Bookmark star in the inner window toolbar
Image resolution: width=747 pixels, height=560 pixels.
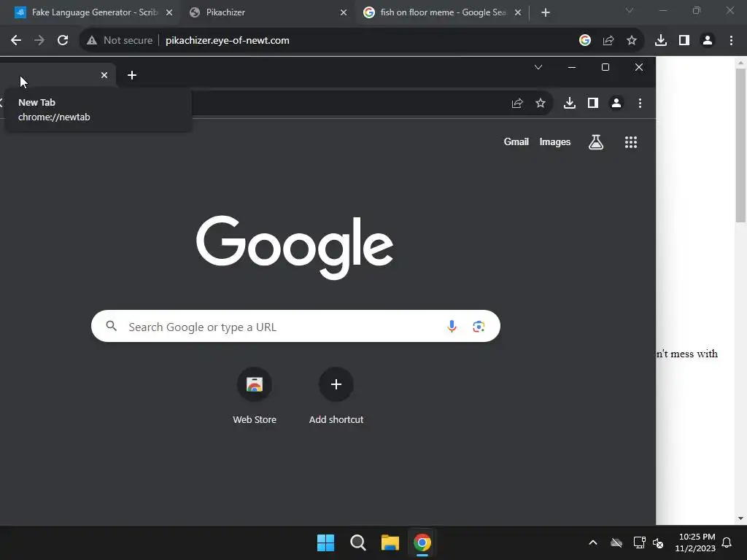coord(541,103)
